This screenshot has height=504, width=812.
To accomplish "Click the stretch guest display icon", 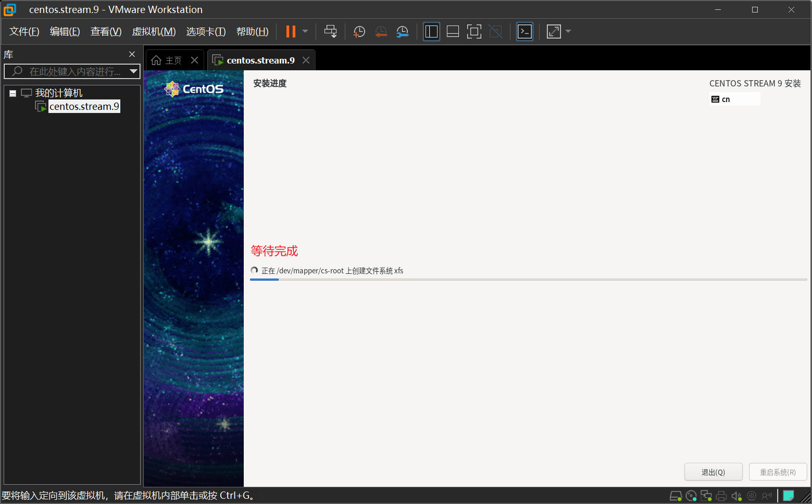I will pyautogui.click(x=554, y=31).
